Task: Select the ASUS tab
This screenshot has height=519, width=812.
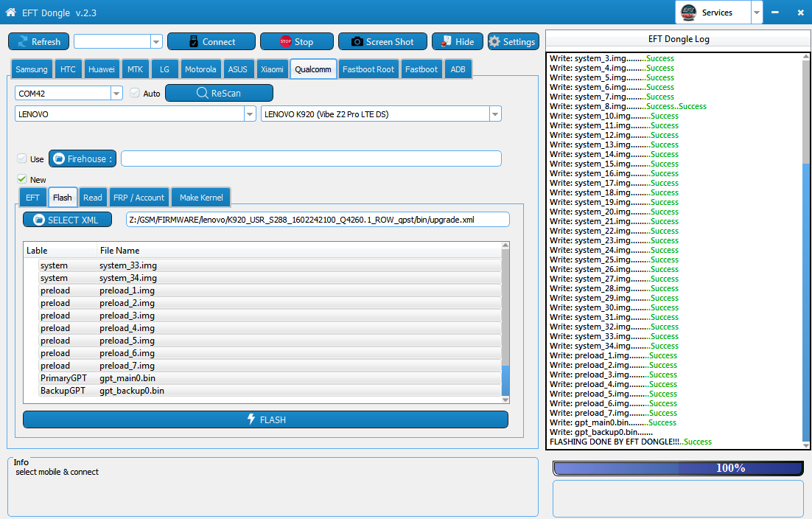Action: [x=238, y=69]
